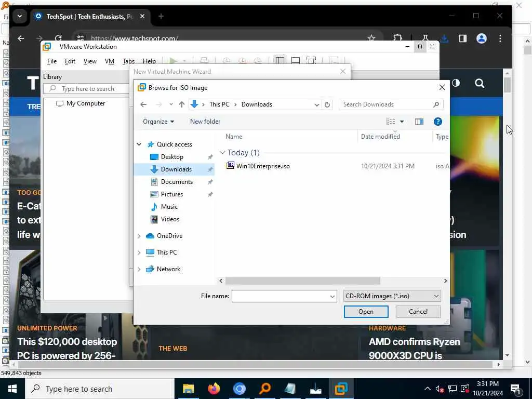Viewport: 532px width, 399px height.
Task: Expand the This PC tree node
Action: click(x=139, y=252)
